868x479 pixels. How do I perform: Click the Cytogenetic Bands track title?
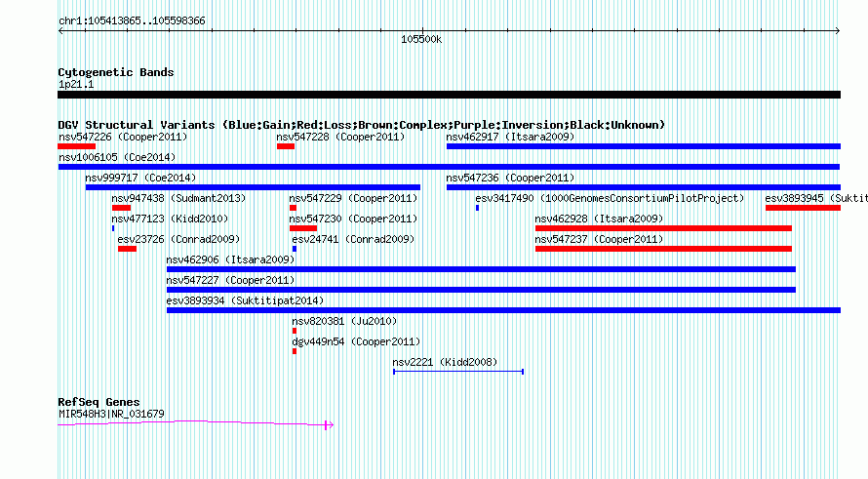[x=116, y=72]
